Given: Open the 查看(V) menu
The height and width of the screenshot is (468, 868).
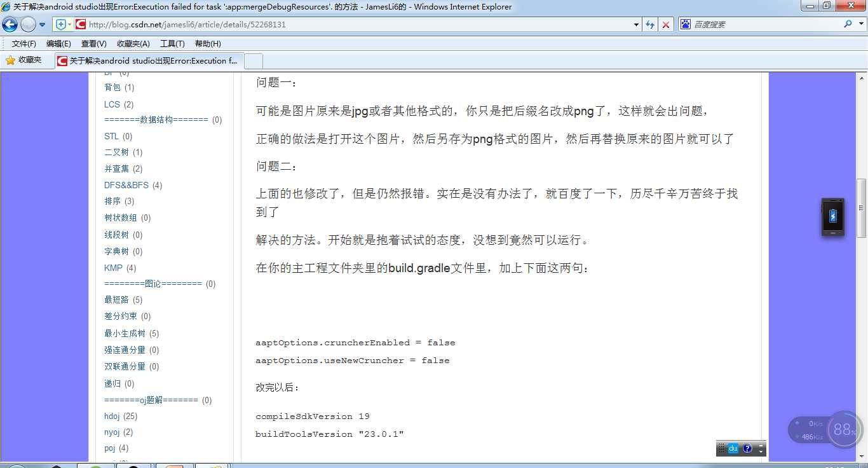Looking at the screenshot, I should tap(94, 44).
